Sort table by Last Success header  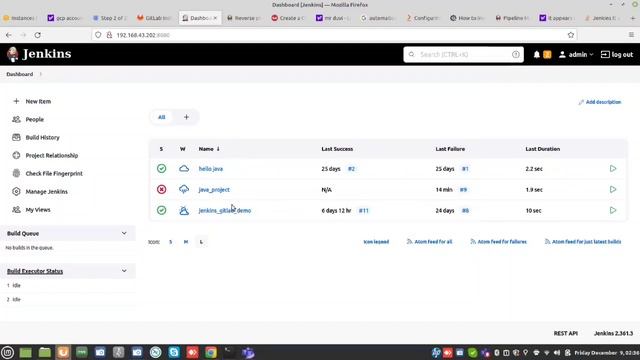pyautogui.click(x=337, y=149)
